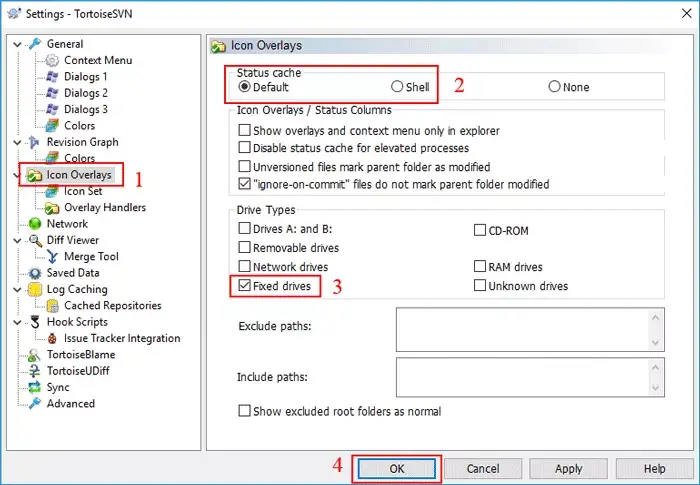Screen dimensions: 700x485
Task: Click the Context Menu gear icon
Action: pos(52,60)
